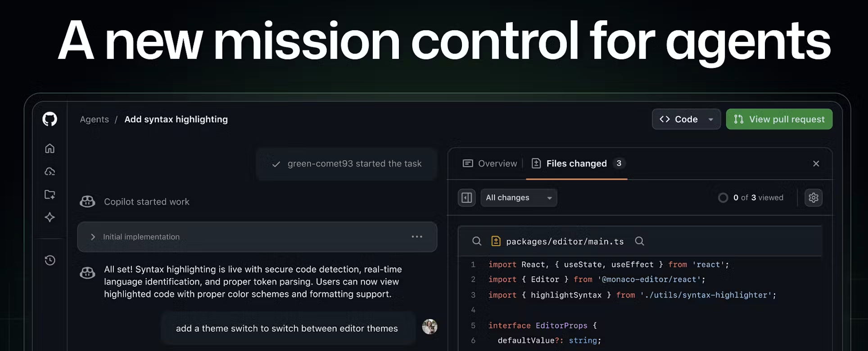
Task: Click line 6 'defaultValue?: string;'
Action: tap(549, 341)
